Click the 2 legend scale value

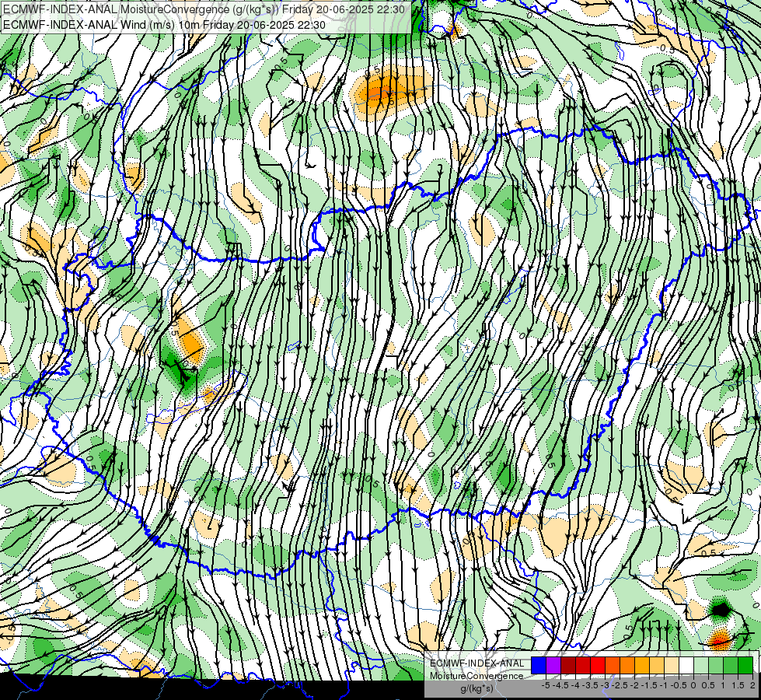tap(752, 685)
